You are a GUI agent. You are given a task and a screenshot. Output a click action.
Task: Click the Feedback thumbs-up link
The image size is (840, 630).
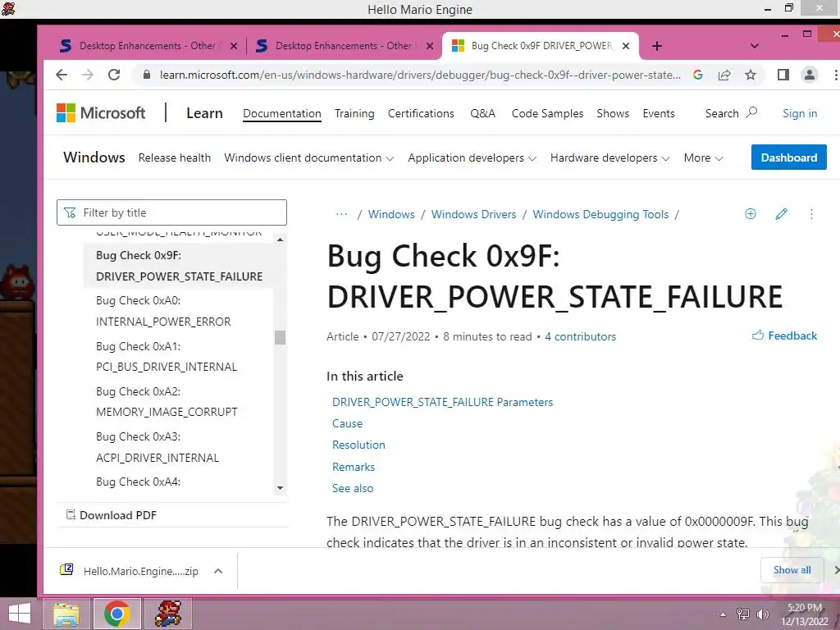point(785,336)
